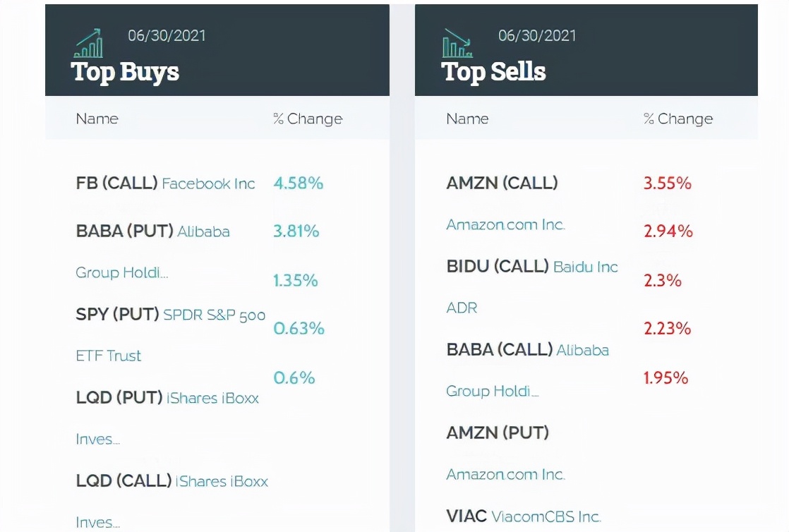Click the 4.58% change value
Viewport: 789px width, 532px height.
pyautogui.click(x=298, y=183)
